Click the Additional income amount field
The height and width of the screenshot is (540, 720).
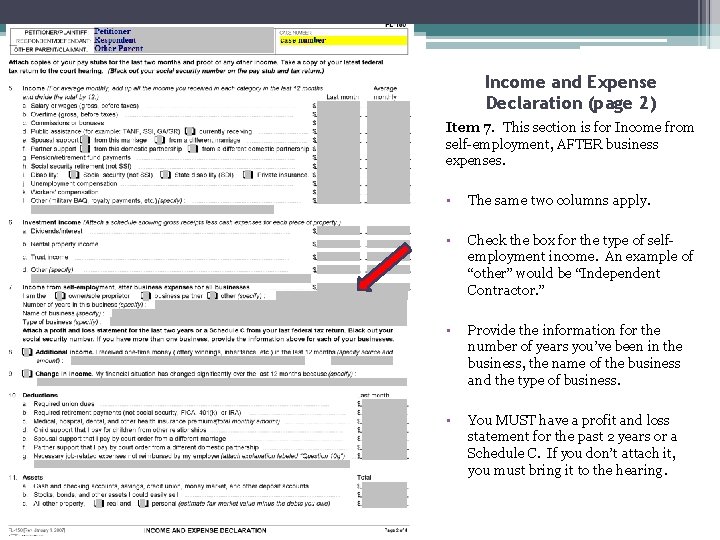pos(361,361)
